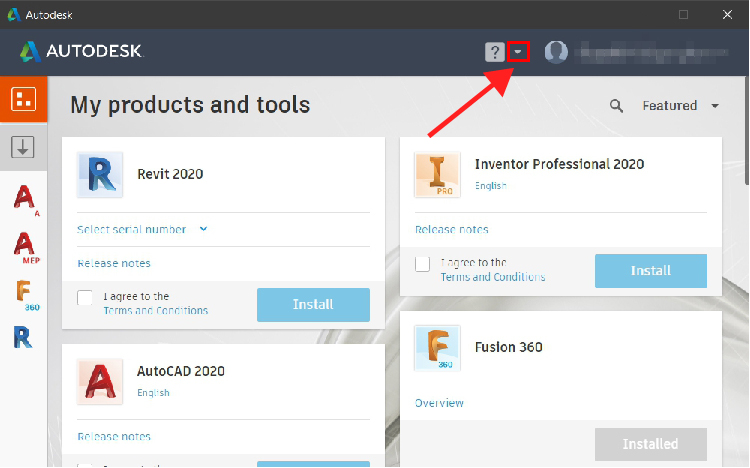Open the downloads icon in sidebar
Image resolution: width=750 pixels, height=468 pixels.
23,147
